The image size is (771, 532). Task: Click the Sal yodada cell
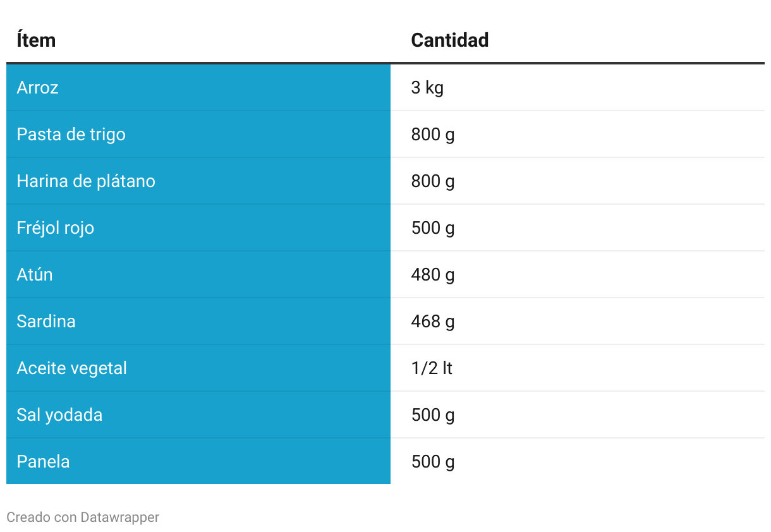click(198, 414)
